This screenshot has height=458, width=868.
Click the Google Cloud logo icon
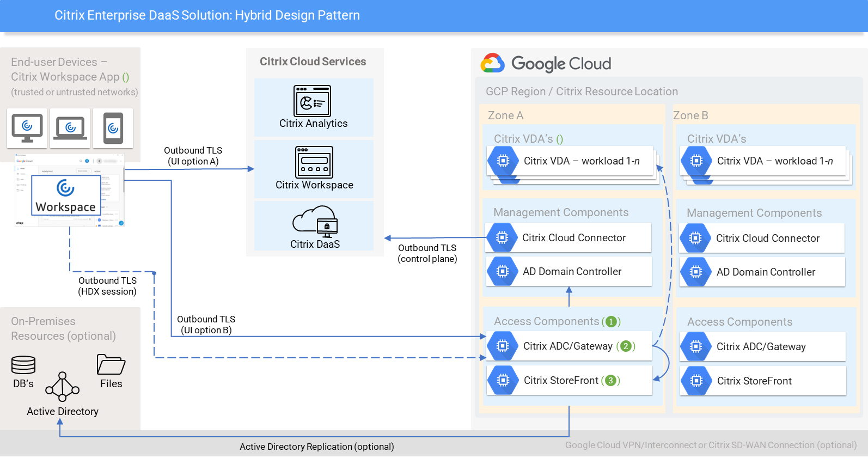(493, 63)
